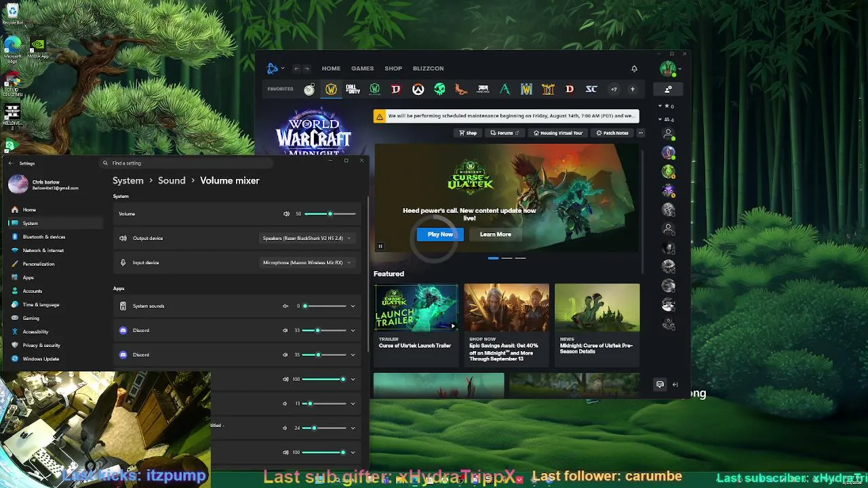This screenshot has height=488, width=868.
Task: Select Network & internet in Settings sidebar
Action: point(43,250)
